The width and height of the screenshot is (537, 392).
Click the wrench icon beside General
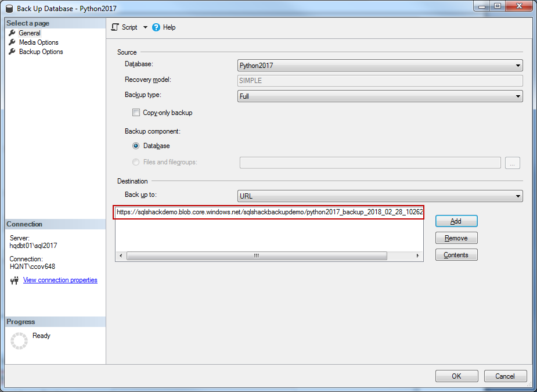point(12,33)
